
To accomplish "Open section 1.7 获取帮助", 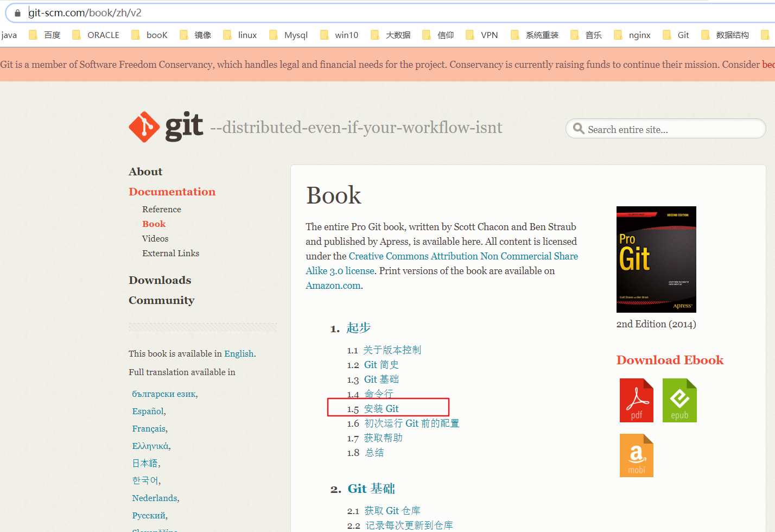I will [383, 438].
